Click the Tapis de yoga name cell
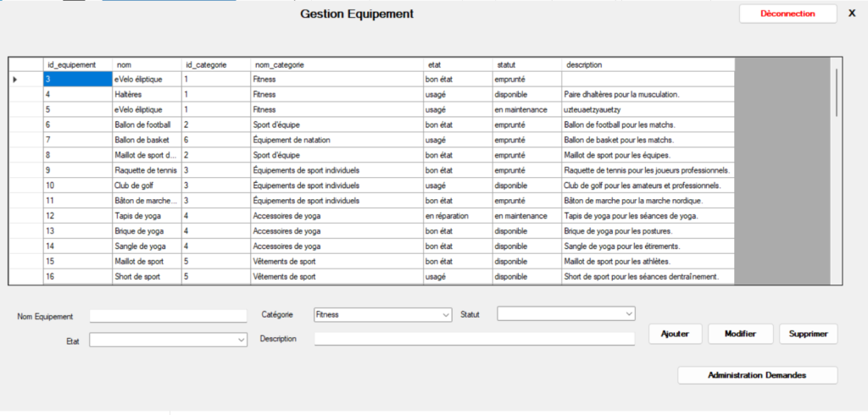This screenshot has width=868, height=415. coord(146,216)
